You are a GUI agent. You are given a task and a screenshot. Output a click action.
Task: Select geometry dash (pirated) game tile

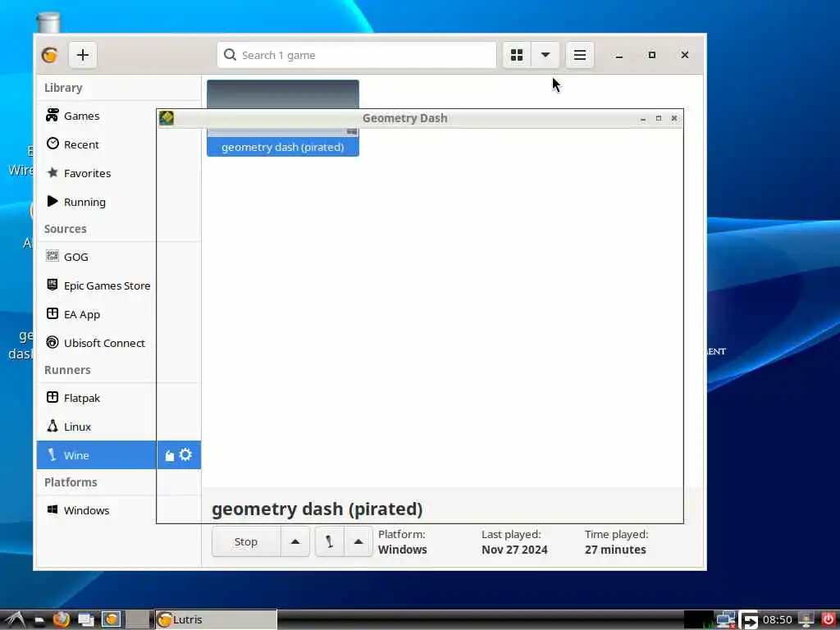(x=283, y=118)
